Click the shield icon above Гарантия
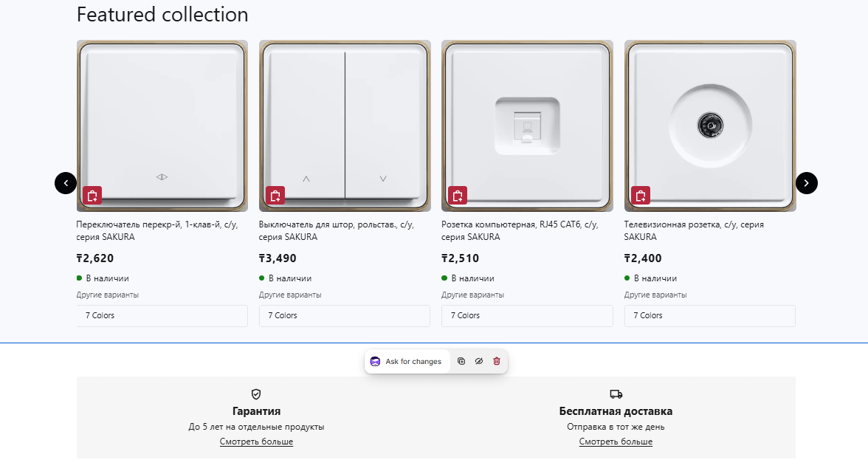Viewport: 868px width, 474px height. pos(256,394)
